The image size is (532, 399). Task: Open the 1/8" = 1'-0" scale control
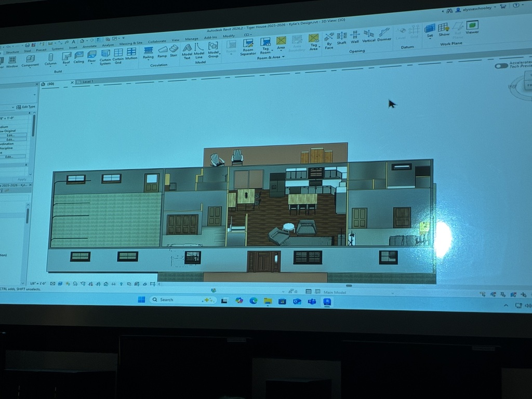point(38,284)
